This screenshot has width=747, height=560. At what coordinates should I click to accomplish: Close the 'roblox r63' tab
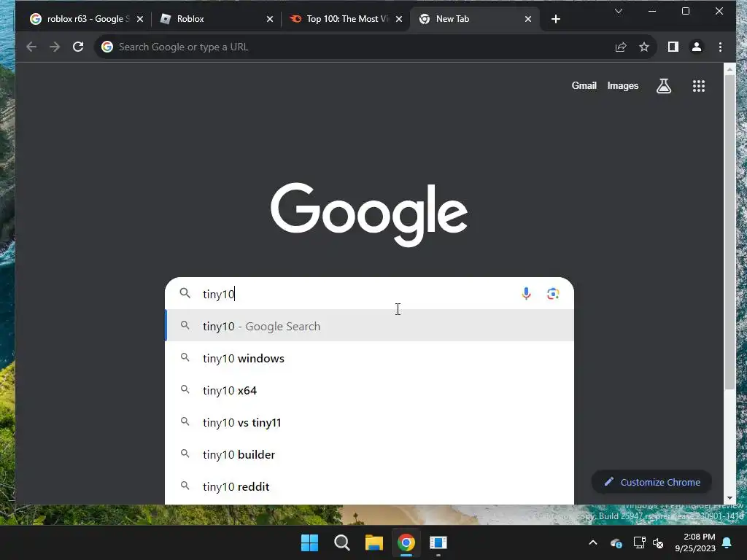140,19
